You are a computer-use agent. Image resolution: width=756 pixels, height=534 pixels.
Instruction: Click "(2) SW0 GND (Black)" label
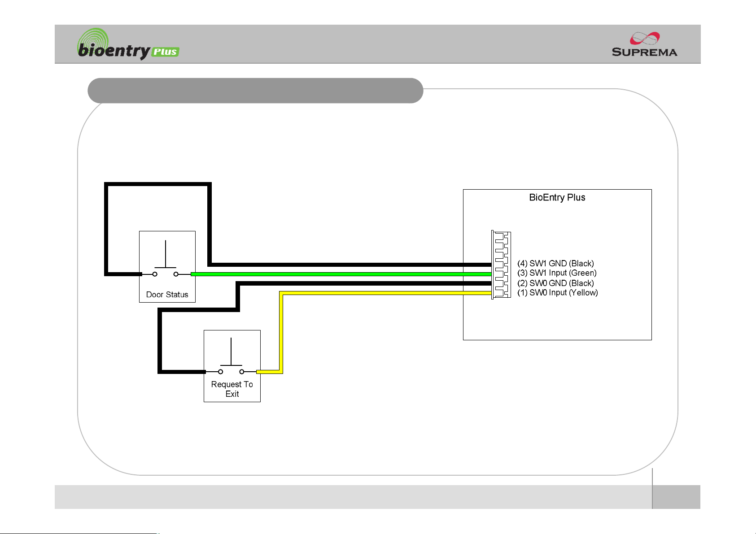[555, 283]
